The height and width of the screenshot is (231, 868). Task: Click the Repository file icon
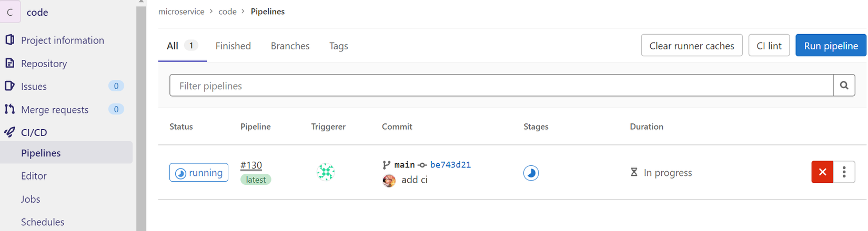[9, 63]
